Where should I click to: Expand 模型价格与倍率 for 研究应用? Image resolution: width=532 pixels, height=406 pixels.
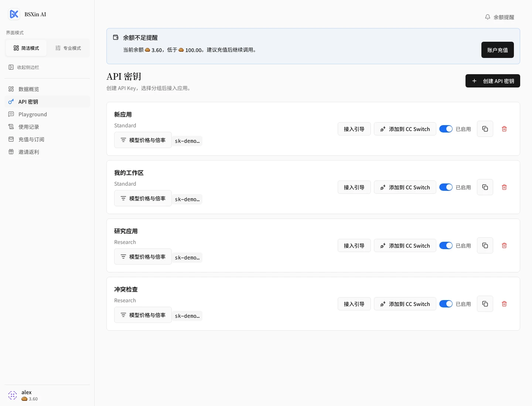point(143,257)
